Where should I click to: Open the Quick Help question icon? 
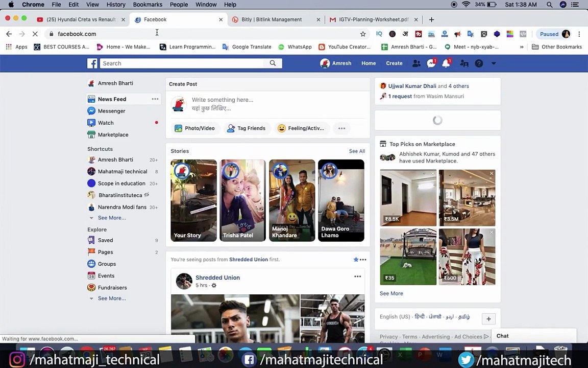coord(479,63)
